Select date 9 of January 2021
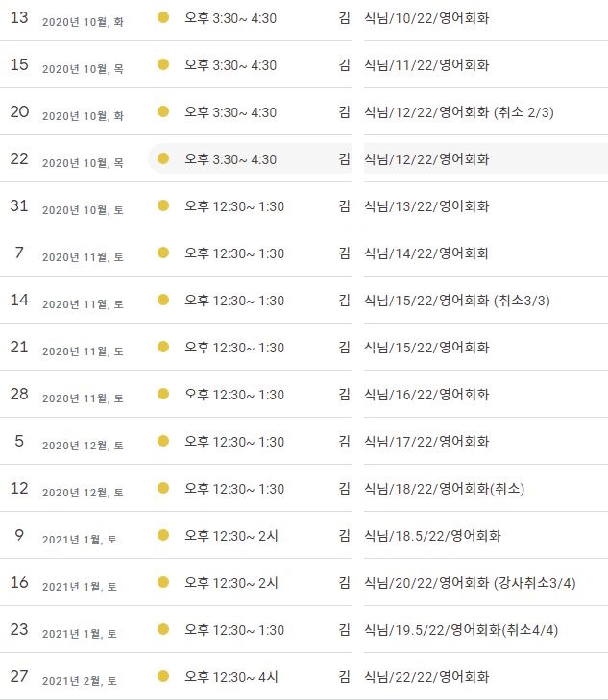 pyautogui.click(x=19, y=535)
